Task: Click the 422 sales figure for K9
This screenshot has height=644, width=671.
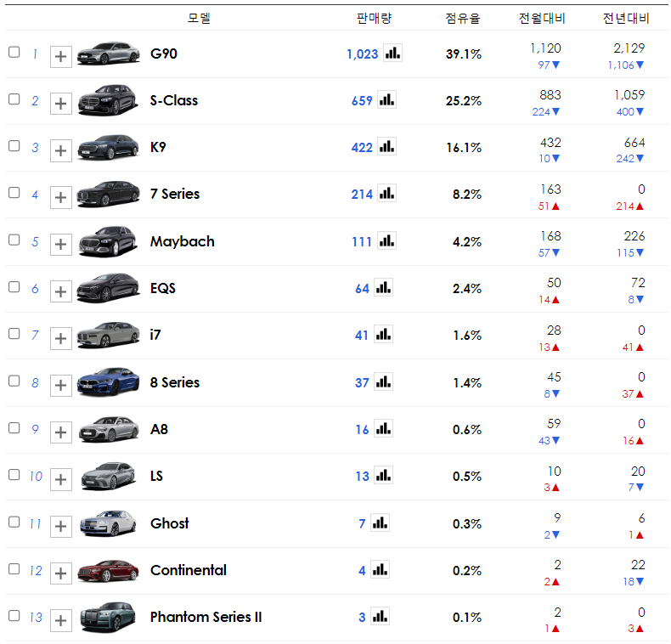Action: point(362,147)
